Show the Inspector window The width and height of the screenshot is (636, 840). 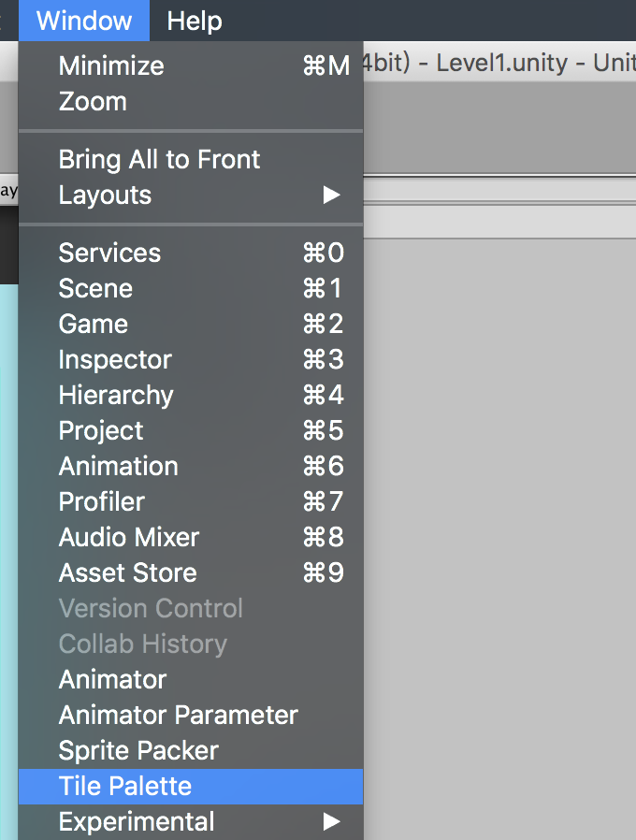pyautogui.click(x=115, y=359)
